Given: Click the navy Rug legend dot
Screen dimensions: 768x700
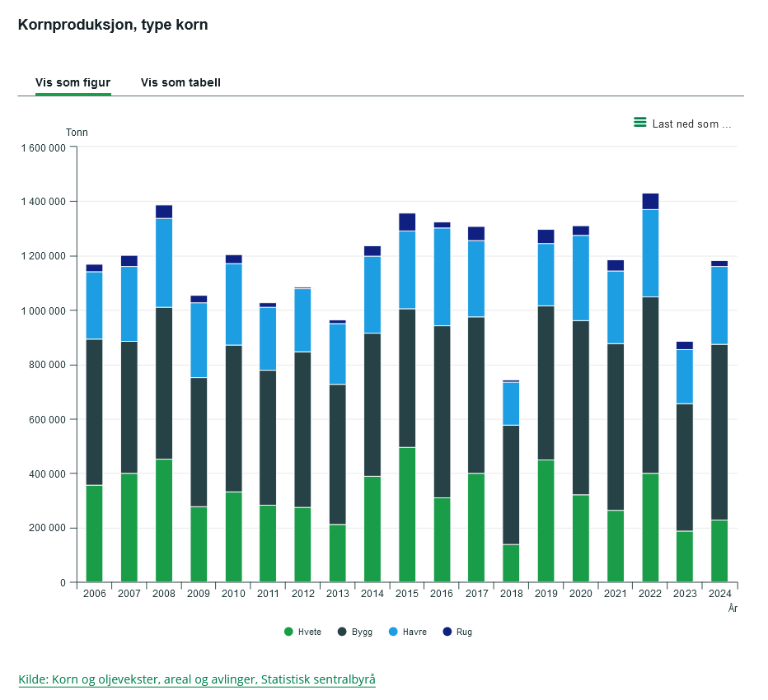Looking at the screenshot, I should [x=447, y=632].
